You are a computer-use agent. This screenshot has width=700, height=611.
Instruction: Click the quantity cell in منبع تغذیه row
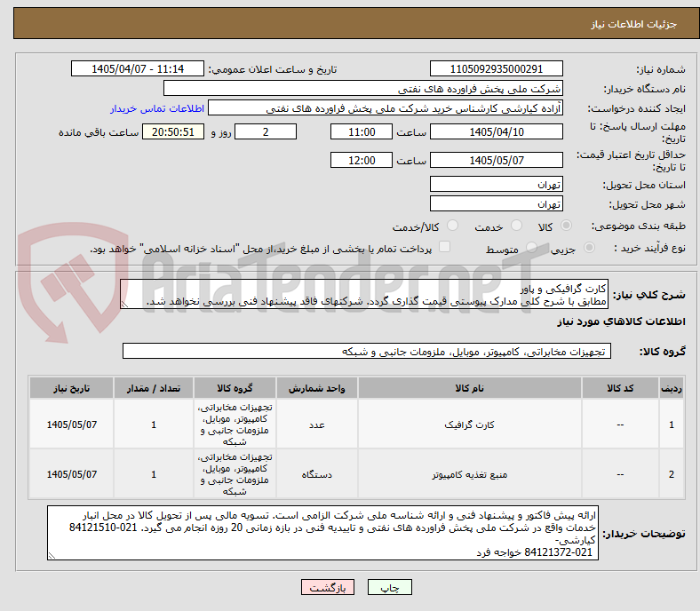(x=154, y=474)
